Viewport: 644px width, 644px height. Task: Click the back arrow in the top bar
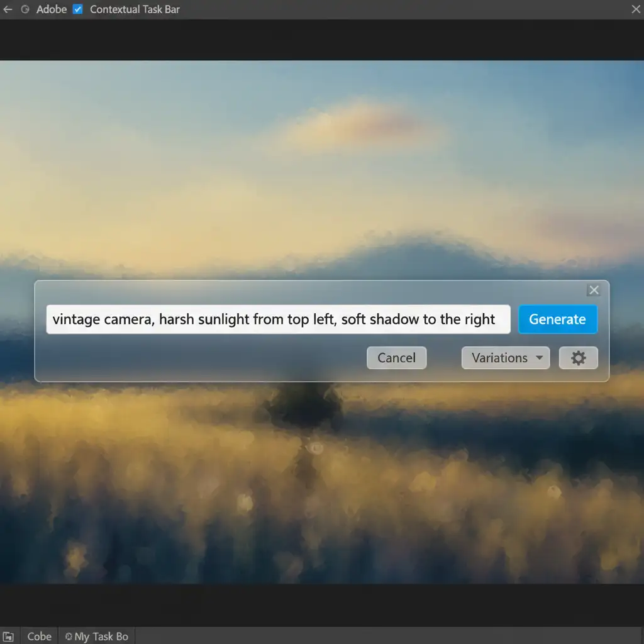8,9
